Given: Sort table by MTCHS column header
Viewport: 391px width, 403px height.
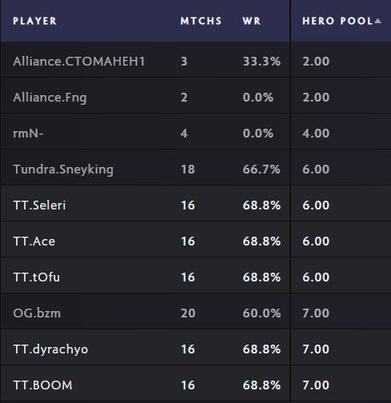Looking at the screenshot, I should pyautogui.click(x=201, y=21).
